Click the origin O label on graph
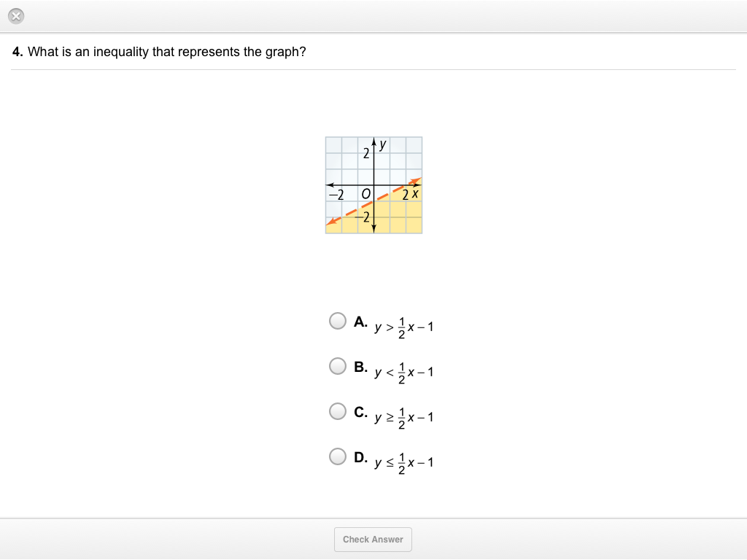 tap(365, 194)
